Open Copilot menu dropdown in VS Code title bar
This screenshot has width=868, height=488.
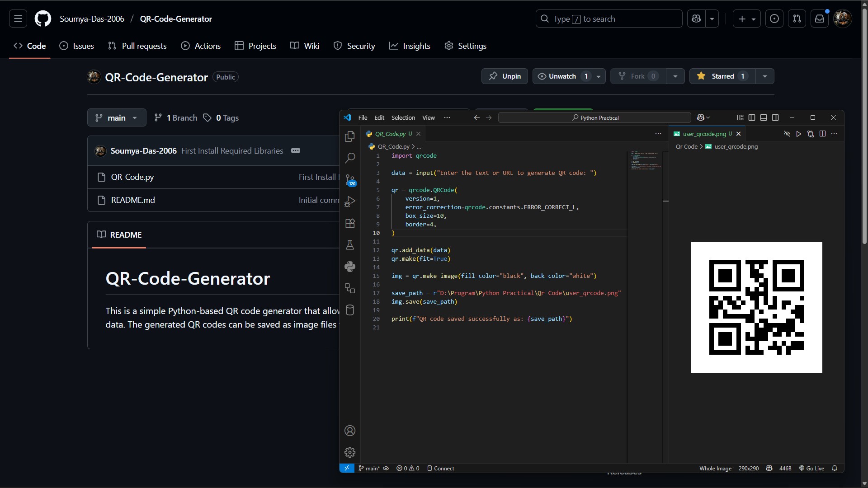tap(703, 117)
